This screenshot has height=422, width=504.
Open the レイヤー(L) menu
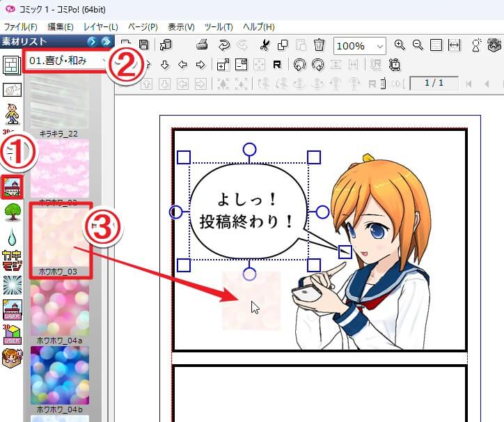pyautogui.click(x=101, y=26)
